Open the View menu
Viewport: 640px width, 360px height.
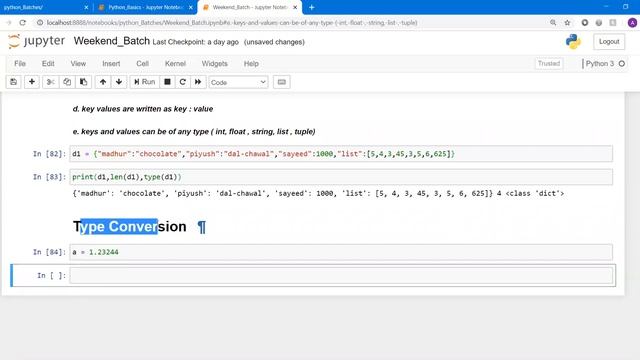click(x=78, y=64)
